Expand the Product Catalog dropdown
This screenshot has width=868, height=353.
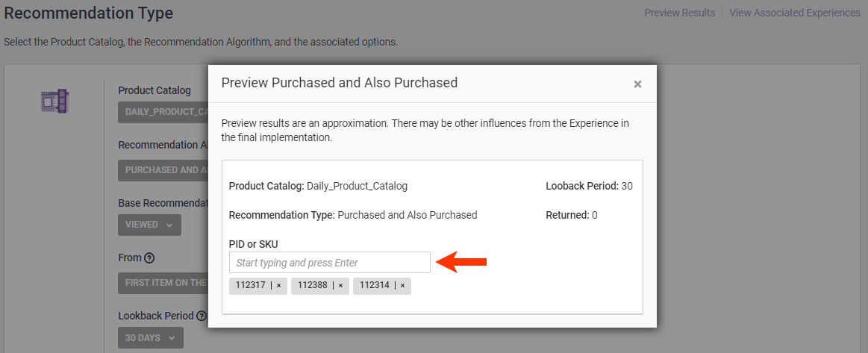point(163,112)
